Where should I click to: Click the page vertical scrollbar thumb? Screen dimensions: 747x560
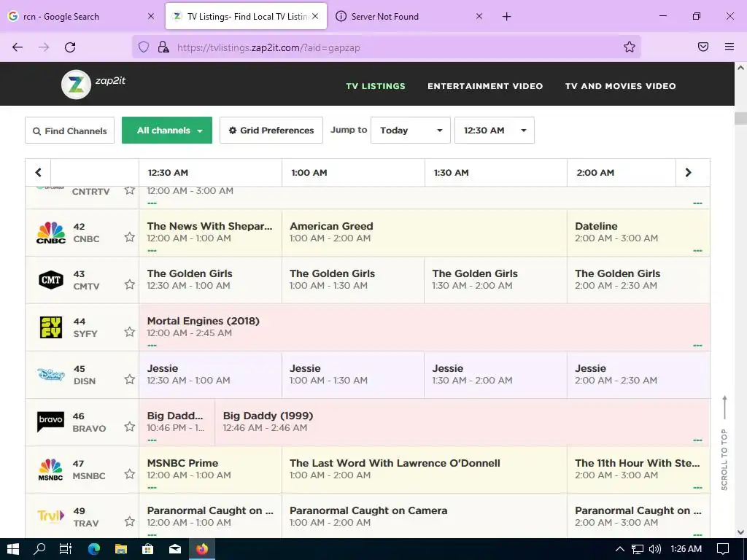click(x=740, y=118)
